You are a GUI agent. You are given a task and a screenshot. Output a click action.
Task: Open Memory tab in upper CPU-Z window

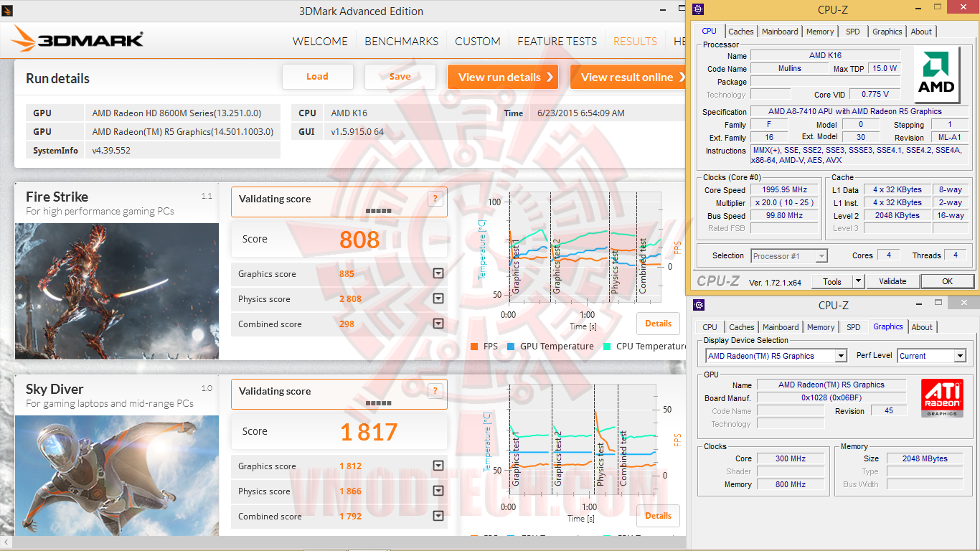coord(820,32)
